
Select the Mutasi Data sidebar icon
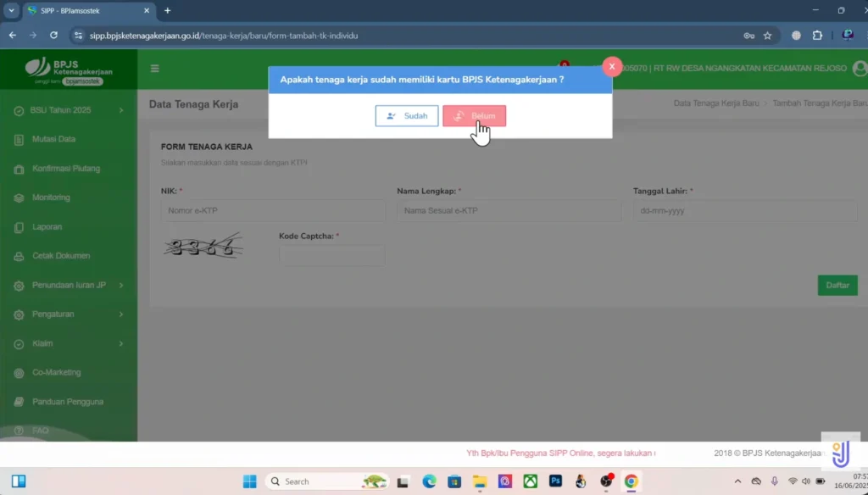pyautogui.click(x=19, y=139)
